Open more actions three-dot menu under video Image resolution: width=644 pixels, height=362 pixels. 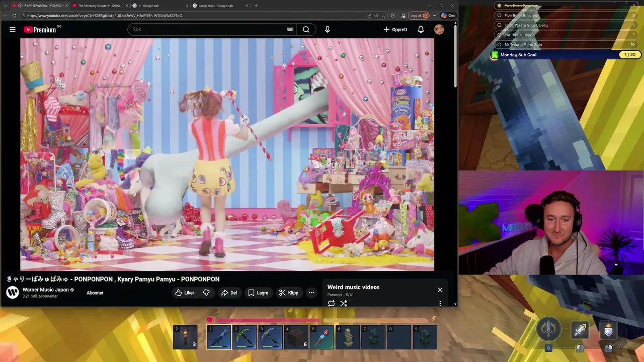click(311, 293)
